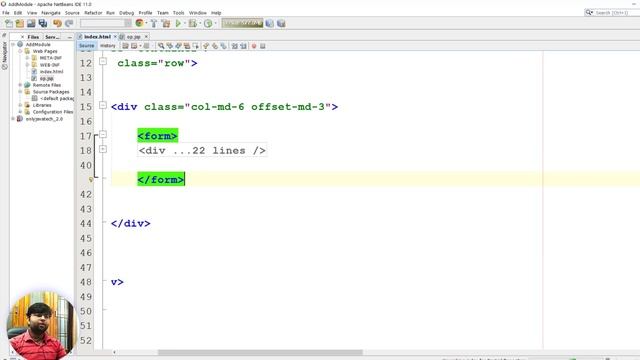Click the folded '<div ...22 lines />' text
640x360 pixels.
pyautogui.click(x=202, y=151)
